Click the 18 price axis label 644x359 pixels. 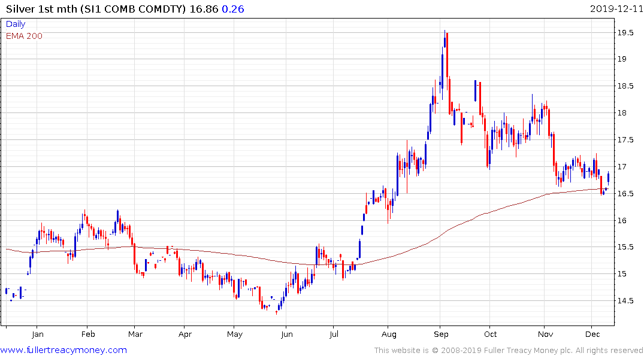[x=622, y=113]
